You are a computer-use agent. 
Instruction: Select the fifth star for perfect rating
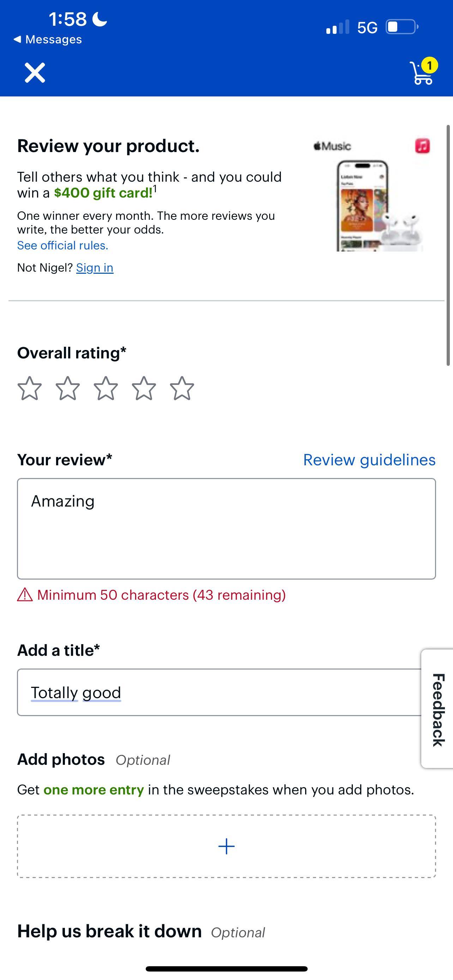coord(181,388)
